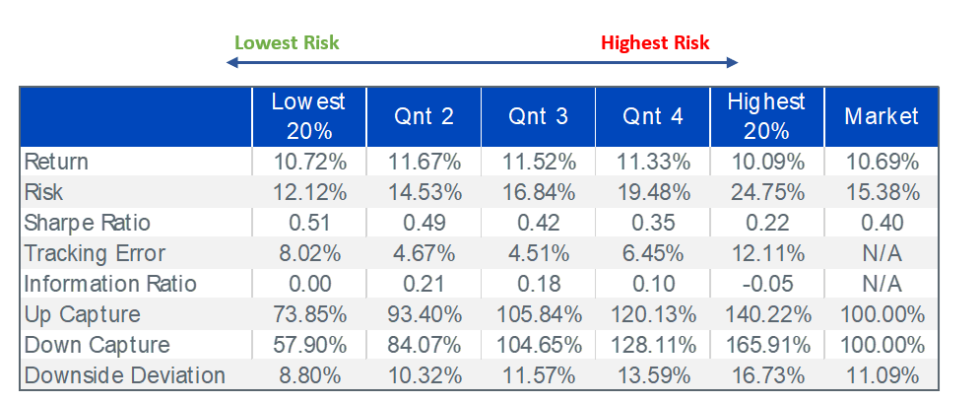This screenshot has height=402, width=980.
Task: Click the Lowest 20% column header
Action: tap(309, 117)
